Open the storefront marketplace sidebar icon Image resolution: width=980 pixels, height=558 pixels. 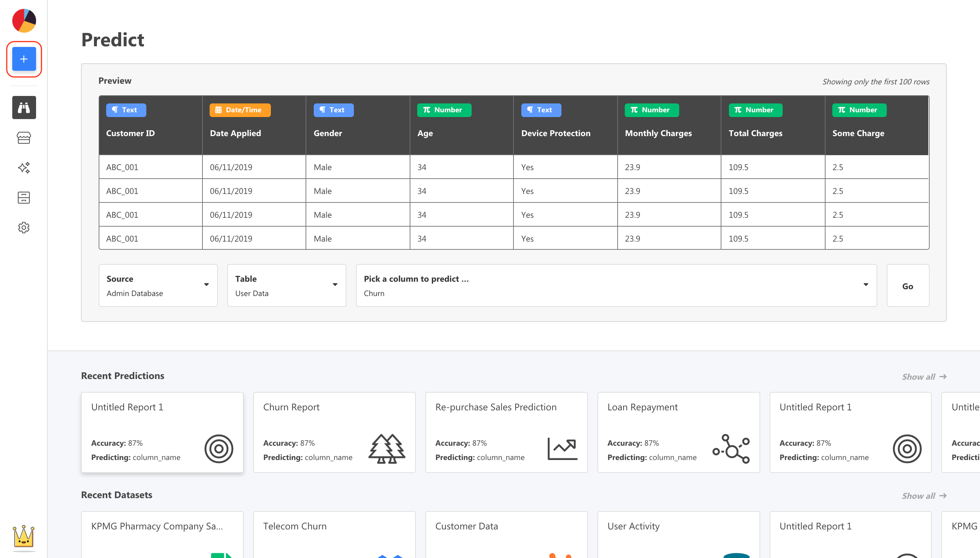pos(24,137)
